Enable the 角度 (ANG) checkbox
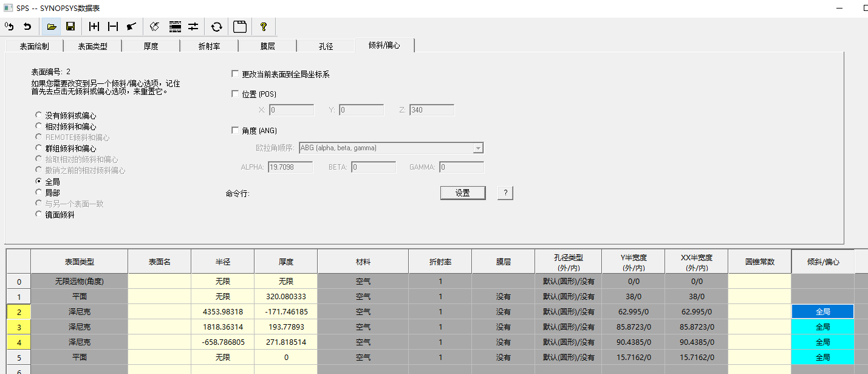The height and width of the screenshot is (374, 868). 236,130
